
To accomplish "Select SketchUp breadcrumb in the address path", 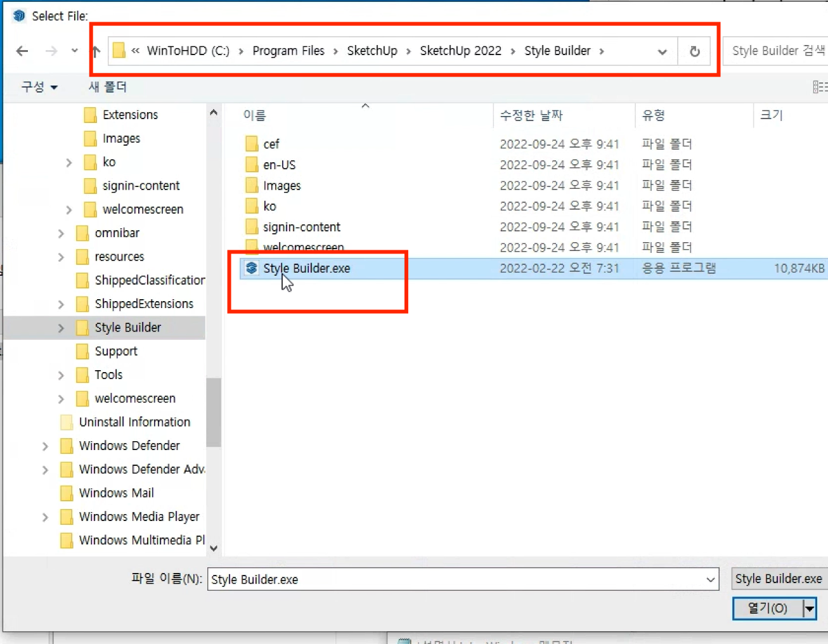I will click(x=372, y=51).
